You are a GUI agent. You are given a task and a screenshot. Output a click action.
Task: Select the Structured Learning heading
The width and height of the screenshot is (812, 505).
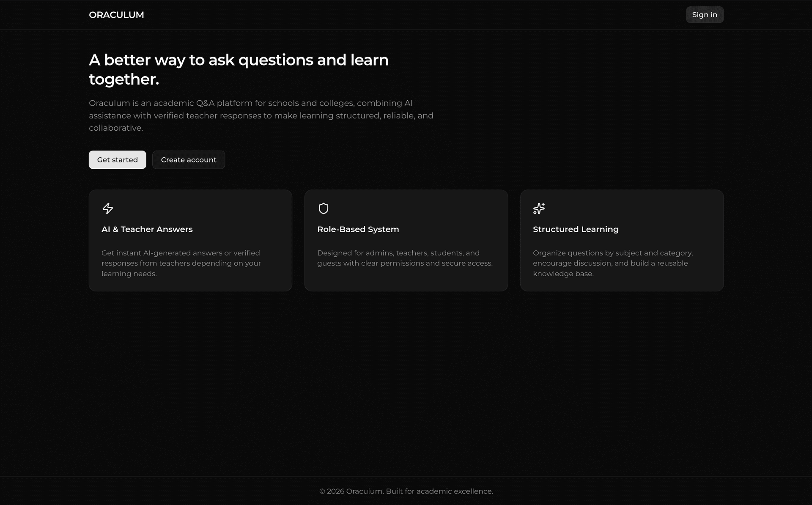(575, 229)
